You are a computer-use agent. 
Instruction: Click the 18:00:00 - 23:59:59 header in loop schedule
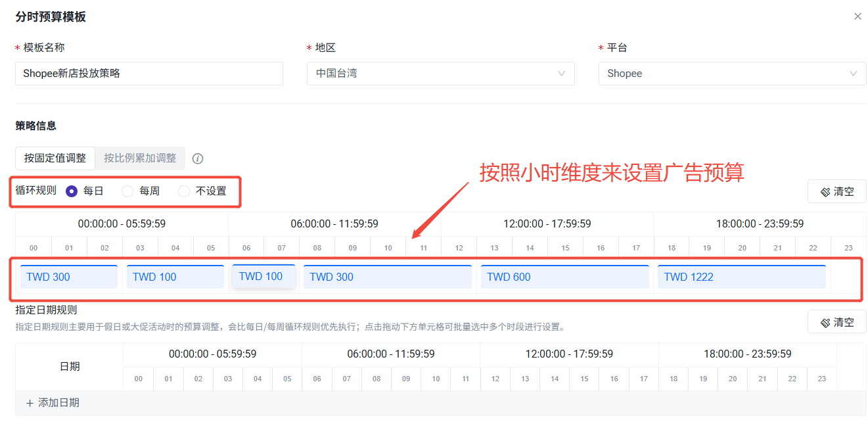click(760, 224)
